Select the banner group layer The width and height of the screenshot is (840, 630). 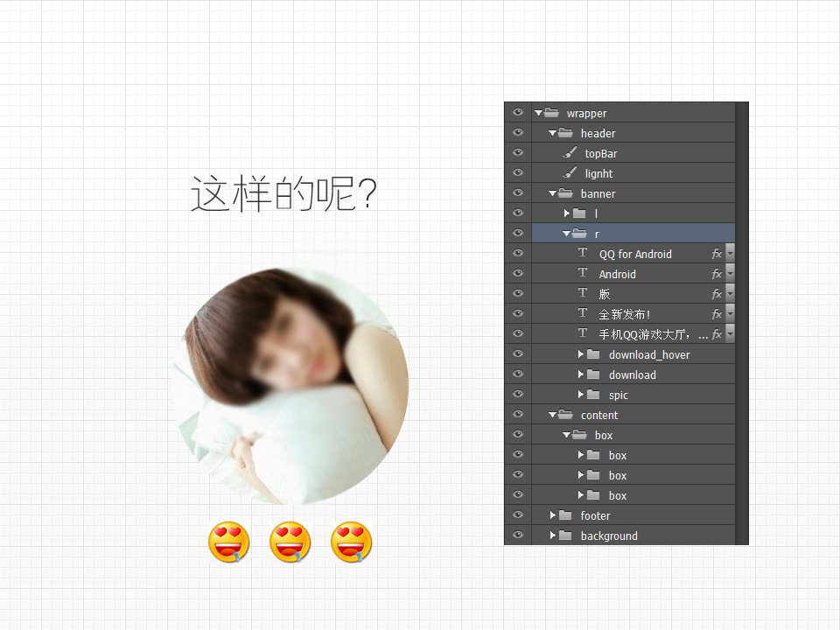point(598,193)
